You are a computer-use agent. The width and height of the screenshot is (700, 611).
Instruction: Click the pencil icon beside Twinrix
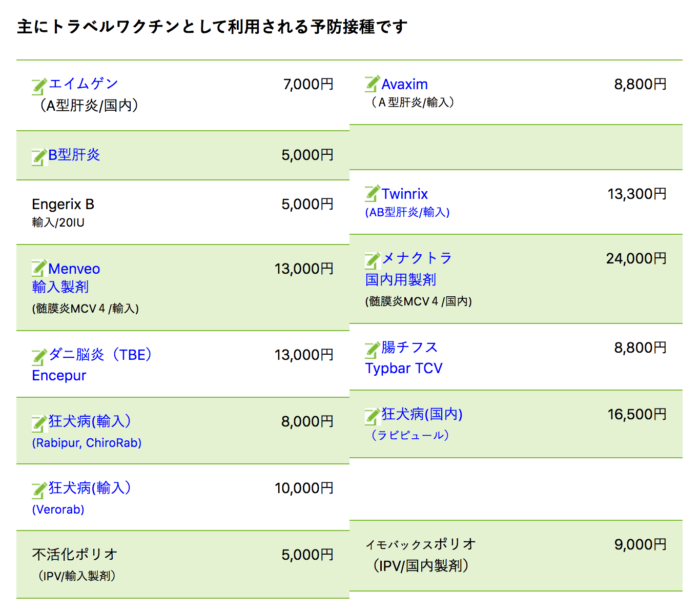pyautogui.click(x=373, y=193)
